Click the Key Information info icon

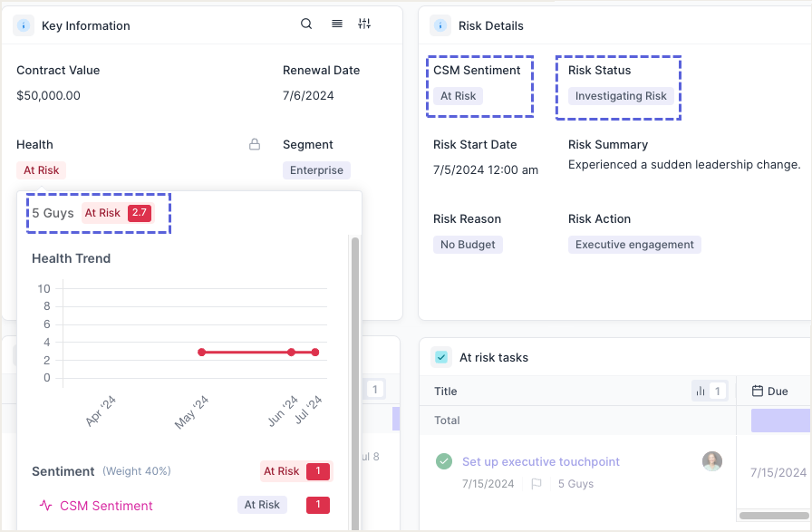pos(24,25)
